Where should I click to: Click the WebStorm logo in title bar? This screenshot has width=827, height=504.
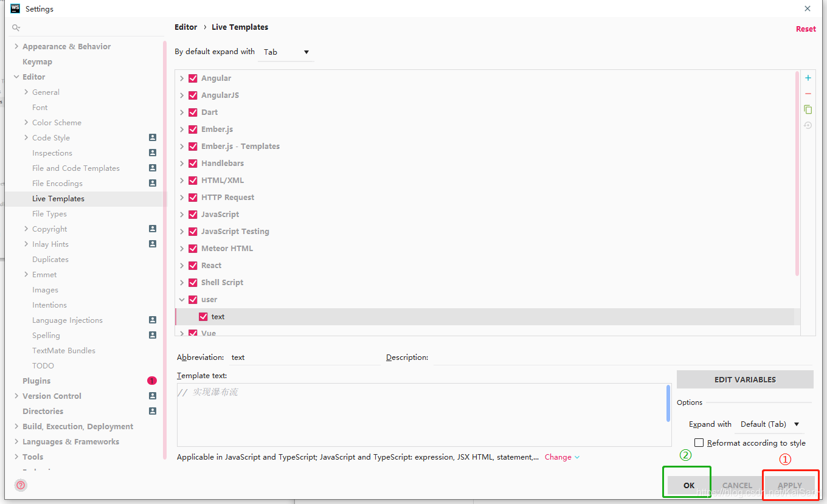coord(15,9)
